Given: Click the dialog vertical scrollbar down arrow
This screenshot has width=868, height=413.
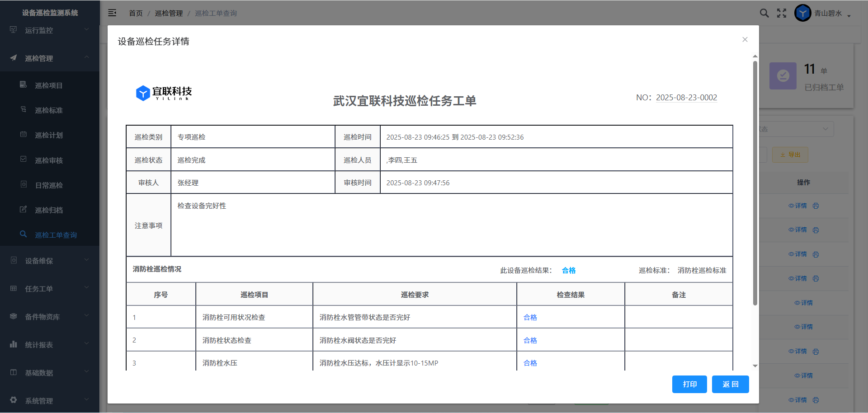Looking at the screenshot, I should click(755, 366).
